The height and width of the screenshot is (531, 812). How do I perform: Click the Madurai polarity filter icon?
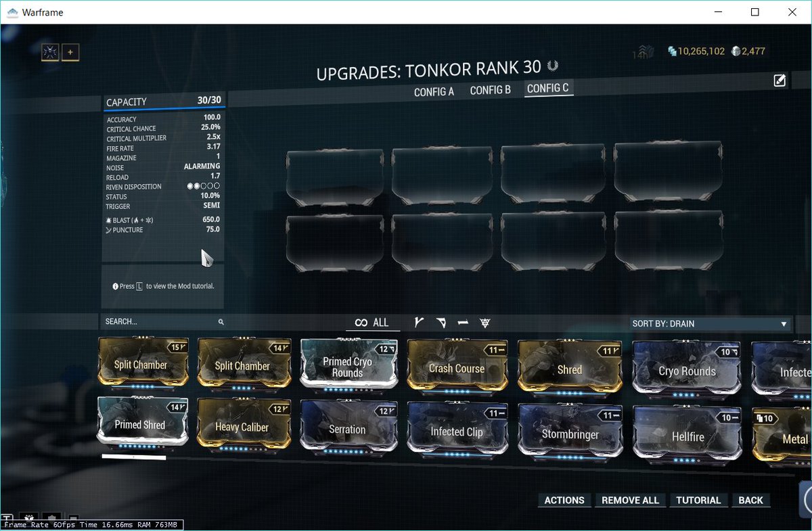click(419, 323)
